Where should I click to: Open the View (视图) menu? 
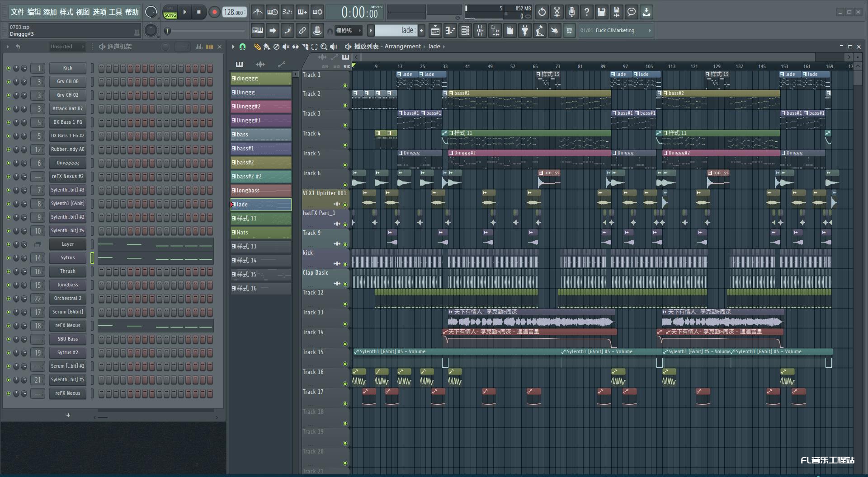(83, 12)
